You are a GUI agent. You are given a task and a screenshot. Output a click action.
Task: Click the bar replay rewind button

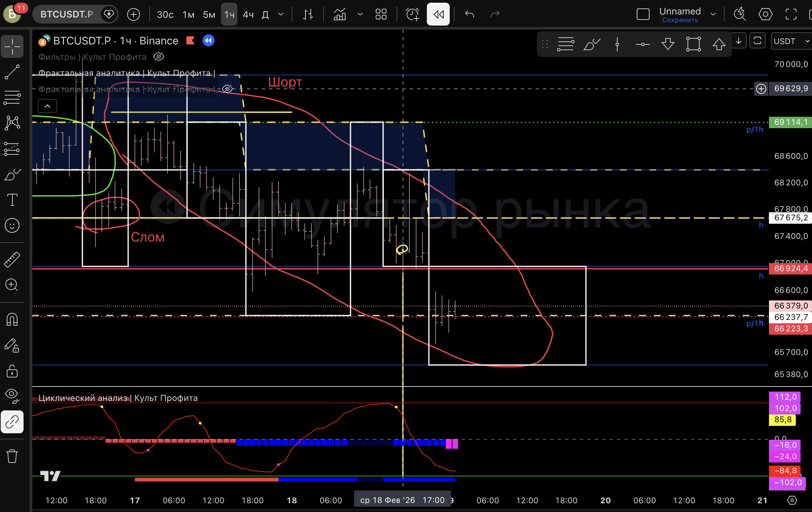pos(438,14)
